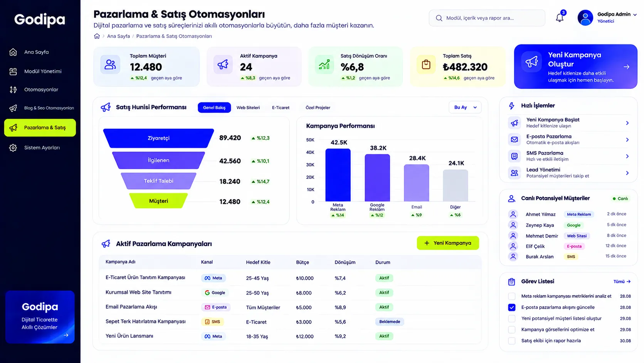Click the E-posta Pazarlama envelope icon
The image size is (644, 363).
point(514,139)
